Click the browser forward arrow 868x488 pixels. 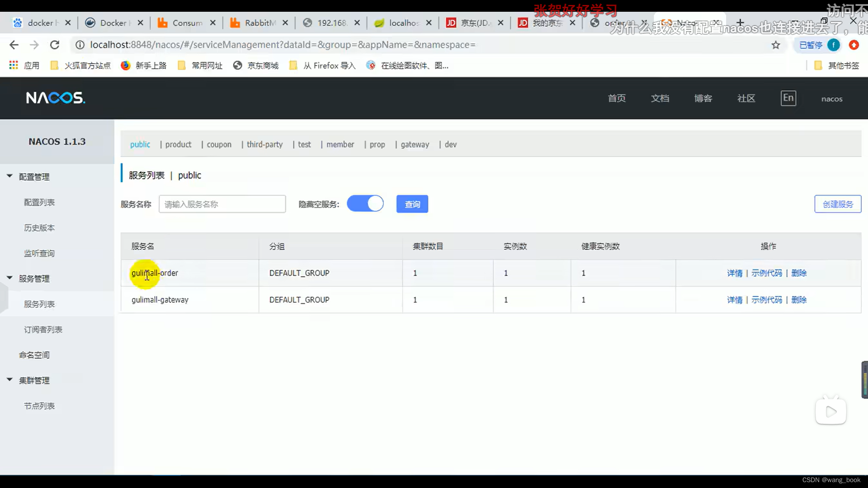tap(34, 45)
